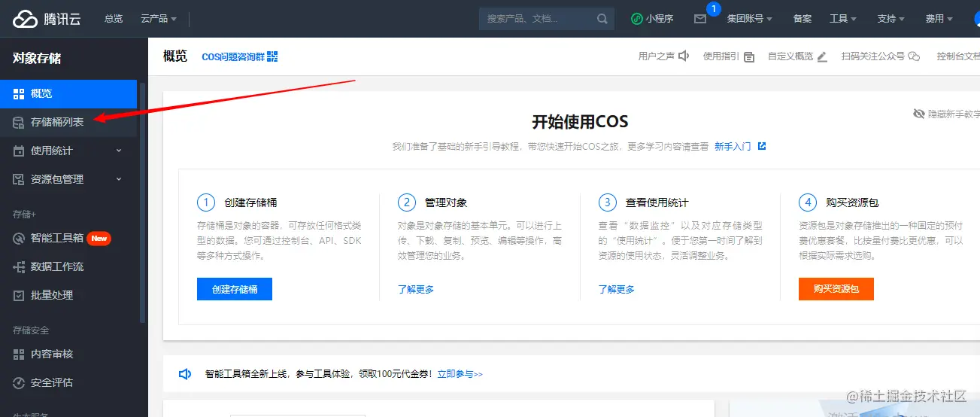Click the 开始使用COS heading
Viewport: 980px width, 417px height.
click(x=580, y=122)
